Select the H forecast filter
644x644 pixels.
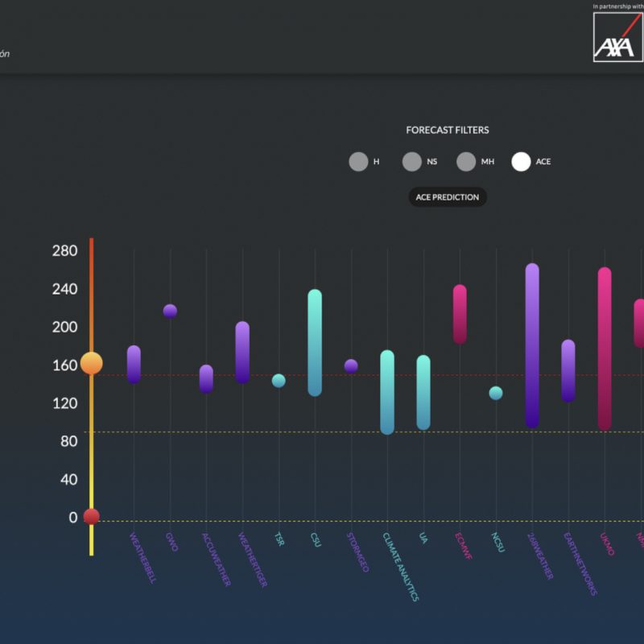click(358, 162)
